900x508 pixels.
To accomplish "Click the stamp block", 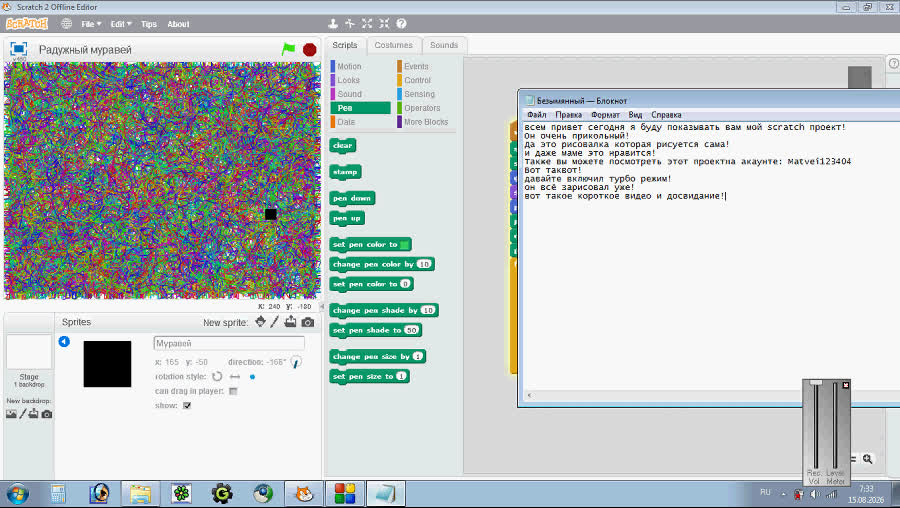I will click(345, 172).
